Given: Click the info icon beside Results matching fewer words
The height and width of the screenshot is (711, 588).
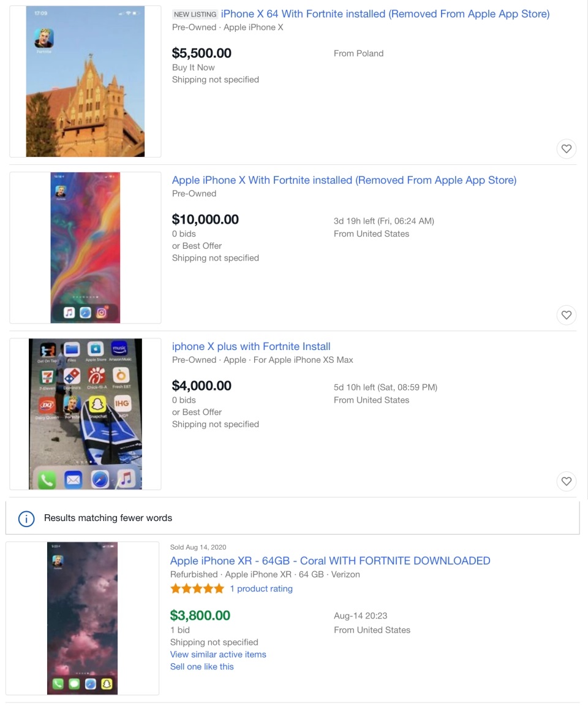Looking at the screenshot, I should tap(26, 519).
